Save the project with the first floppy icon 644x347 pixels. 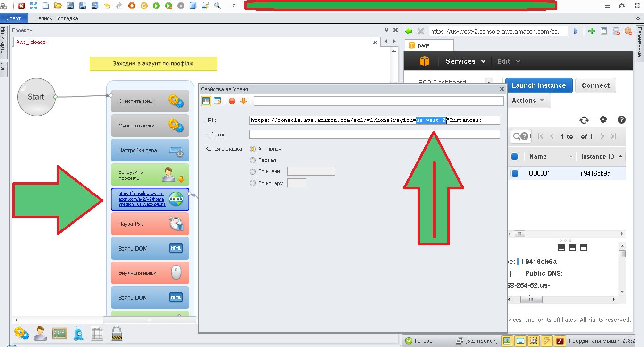70,6
